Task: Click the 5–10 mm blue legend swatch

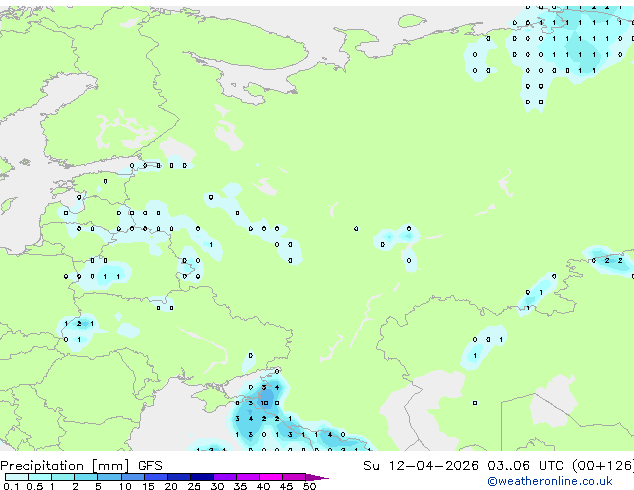Action: (x=109, y=477)
